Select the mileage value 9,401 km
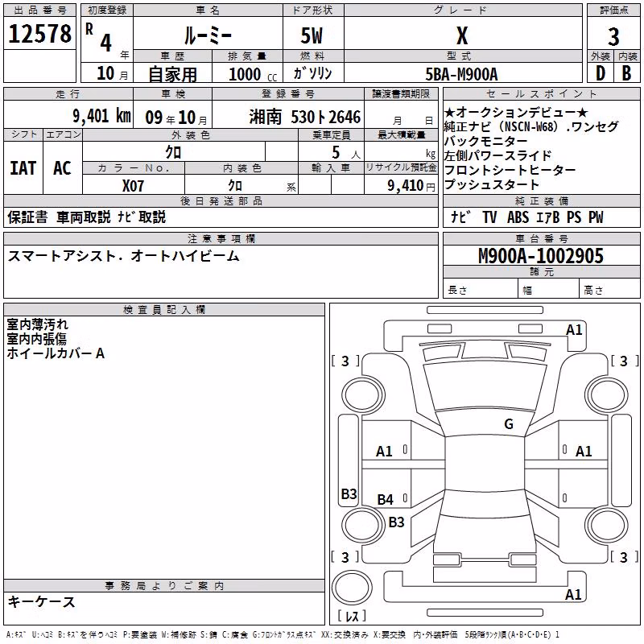This screenshot has height=644, width=644. [x=102, y=116]
